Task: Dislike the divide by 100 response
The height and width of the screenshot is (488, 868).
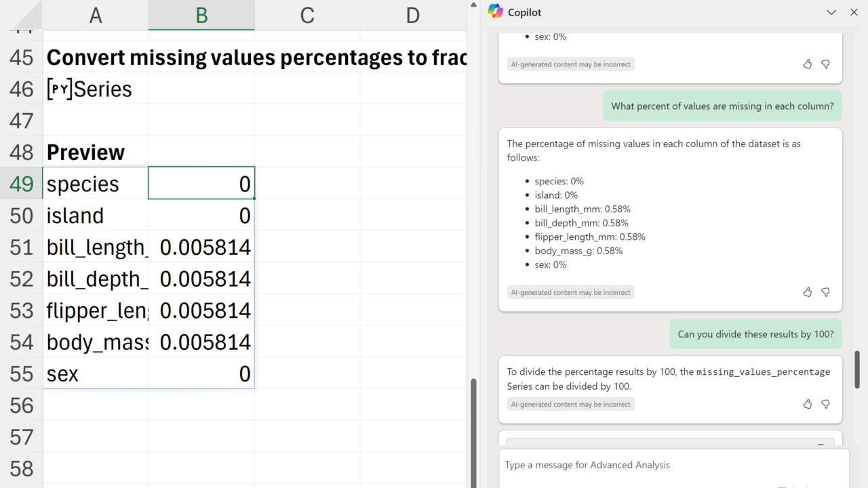Action: click(825, 404)
